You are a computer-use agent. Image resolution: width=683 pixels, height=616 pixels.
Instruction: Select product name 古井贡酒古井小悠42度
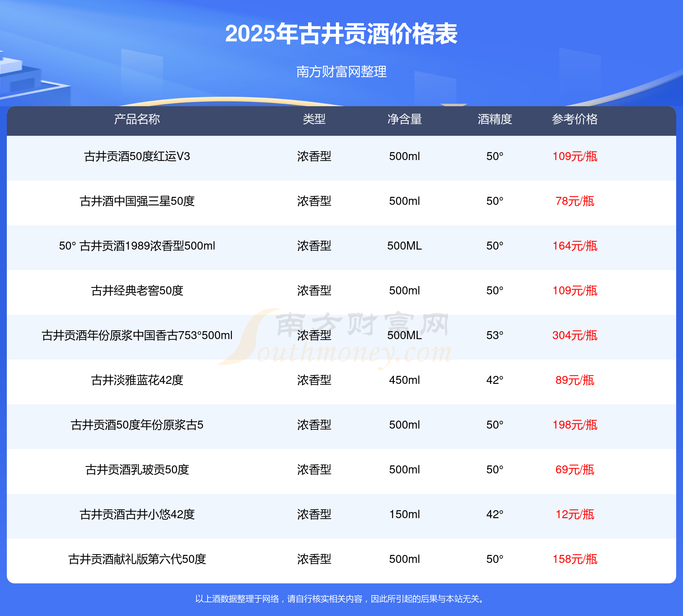[137, 514]
